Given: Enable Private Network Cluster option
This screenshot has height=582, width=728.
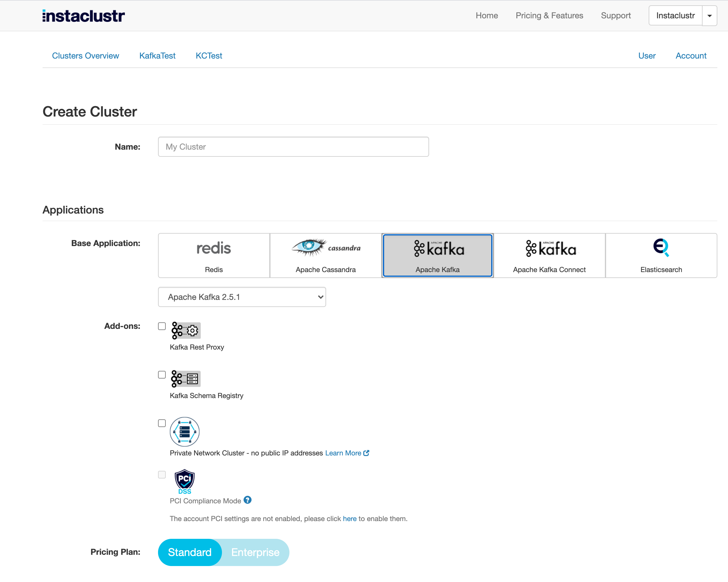Looking at the screenshot, I should [162, 423].
